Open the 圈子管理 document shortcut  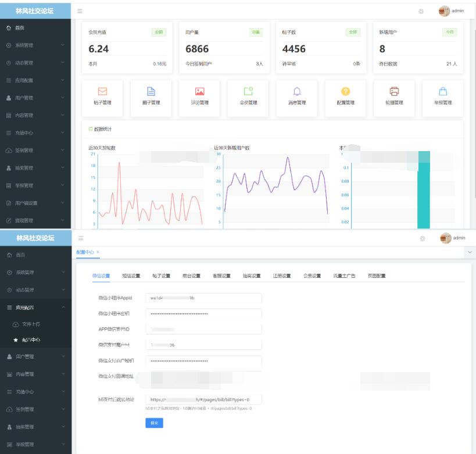[151, 92]
